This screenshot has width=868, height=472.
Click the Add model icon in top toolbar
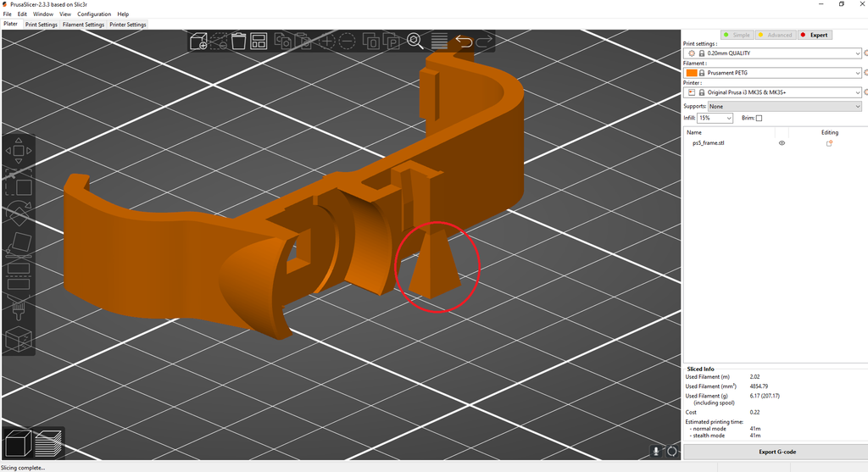[x=199, y=41]
